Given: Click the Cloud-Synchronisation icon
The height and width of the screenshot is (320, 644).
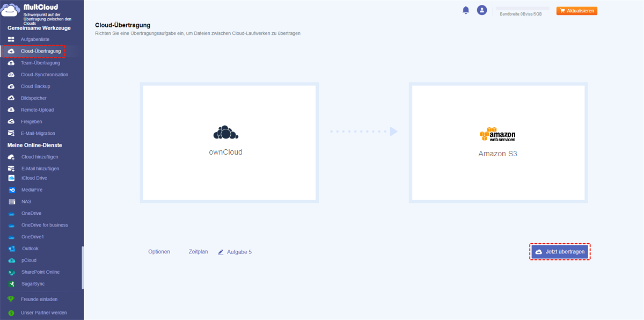Looking at the screenshot, I should click(11, 75).
